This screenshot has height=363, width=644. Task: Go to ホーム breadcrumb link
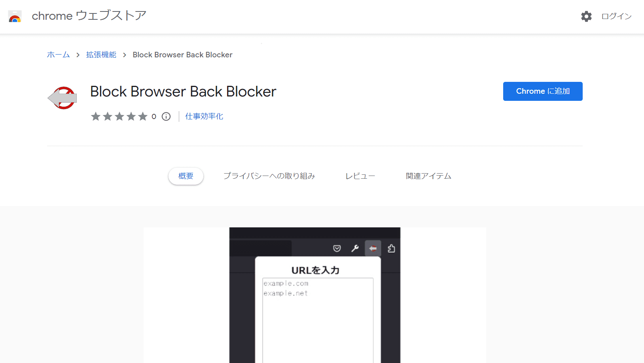tap(58, 55)
